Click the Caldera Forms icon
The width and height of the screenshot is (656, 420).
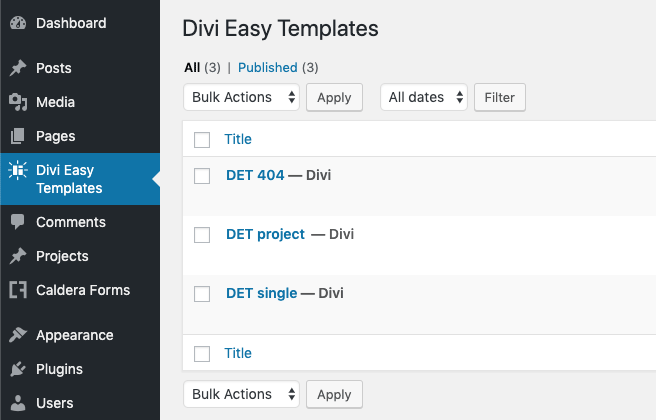click(17, 290)
